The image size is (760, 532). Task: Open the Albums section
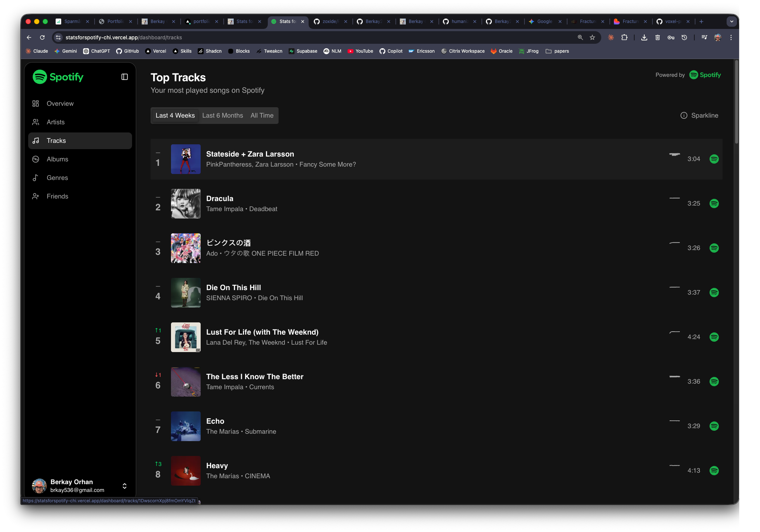[x=57, y=159]
